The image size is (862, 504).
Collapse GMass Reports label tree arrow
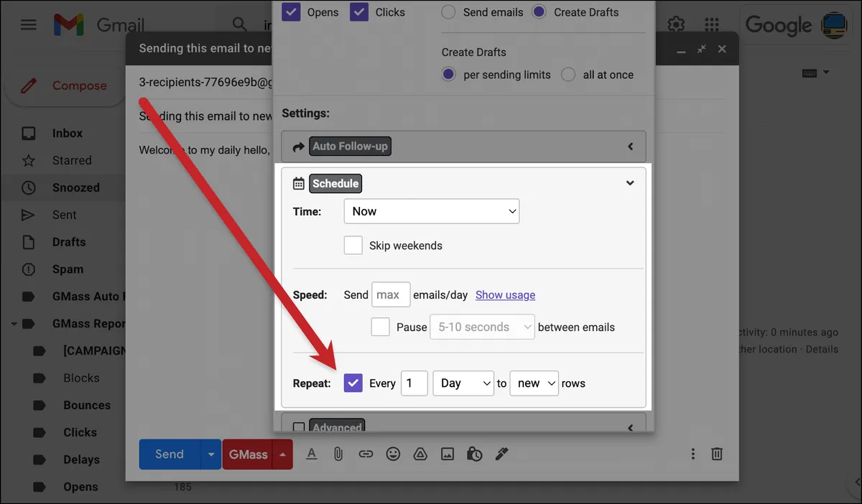pyautogui.click(x=14, y=324)
